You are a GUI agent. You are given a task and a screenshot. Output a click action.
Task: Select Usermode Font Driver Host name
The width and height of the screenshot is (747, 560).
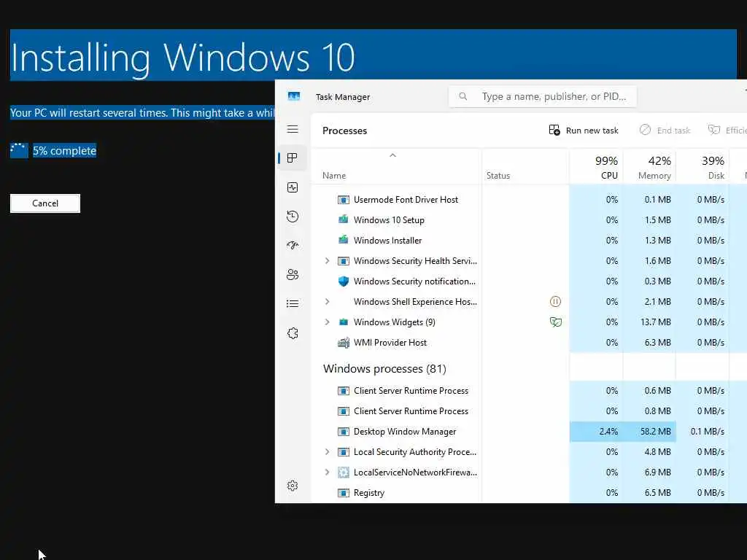[406, 200]
